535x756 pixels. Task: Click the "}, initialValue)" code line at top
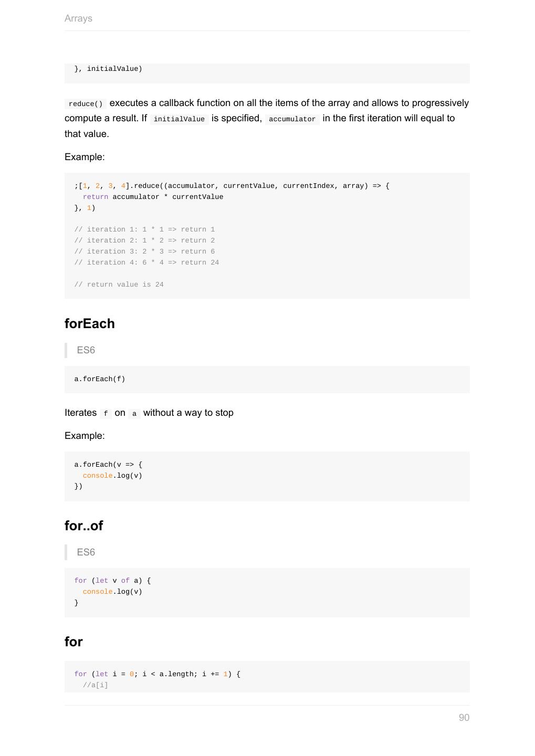tap(108, 69)
